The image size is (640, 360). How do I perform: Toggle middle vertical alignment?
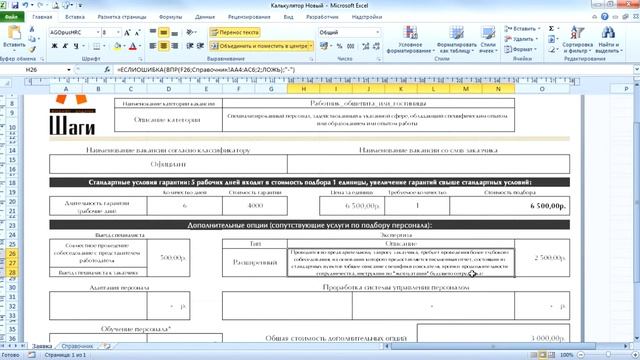point(164,32)
